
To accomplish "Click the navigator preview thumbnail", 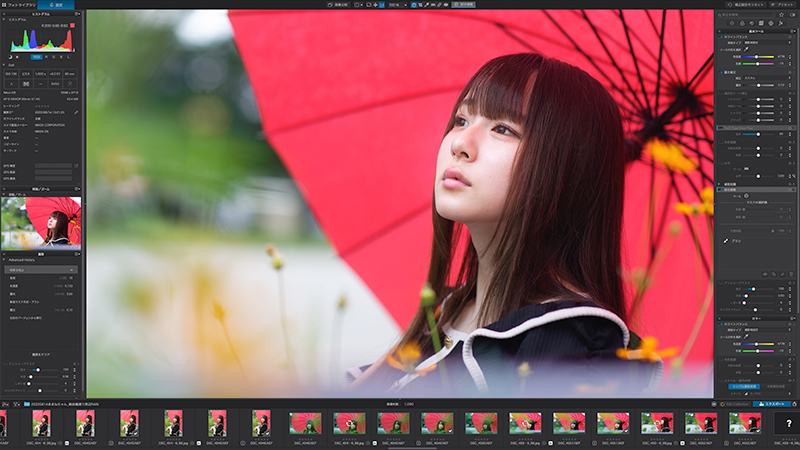I will [x=41, y=222].
